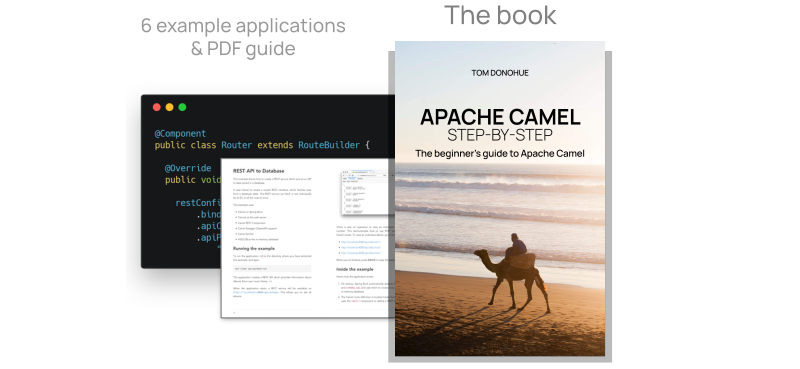Click '6 example applications & PDF guide' caption
Viewport: 800px width, 369px height.
[243, 37]
